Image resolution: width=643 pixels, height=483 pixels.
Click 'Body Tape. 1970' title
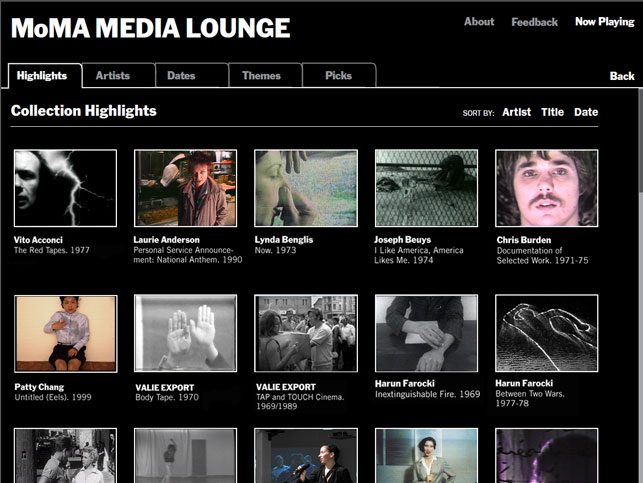167,397
